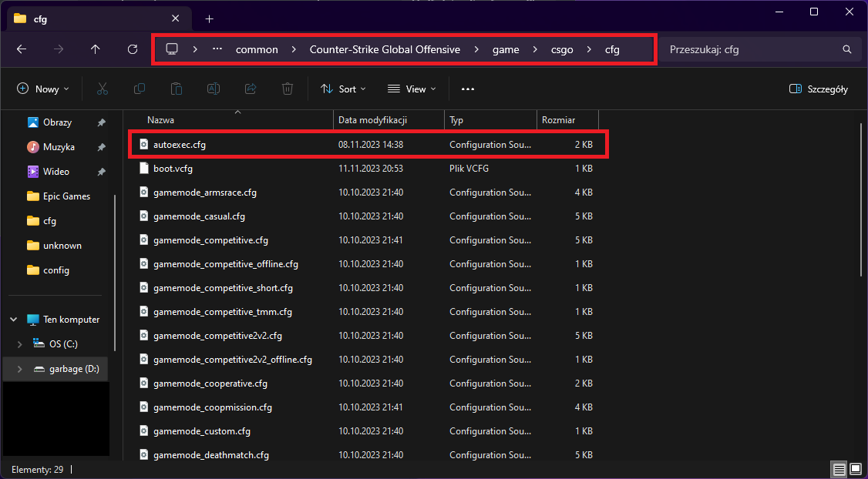Select file gamemode_custom.cfg

click(202, 431)
